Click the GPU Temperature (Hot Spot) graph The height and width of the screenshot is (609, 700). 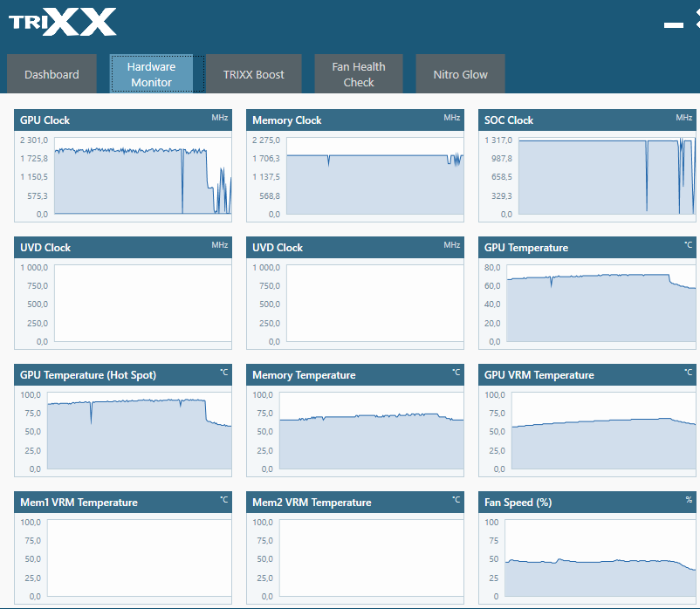[x=140, y=431]
